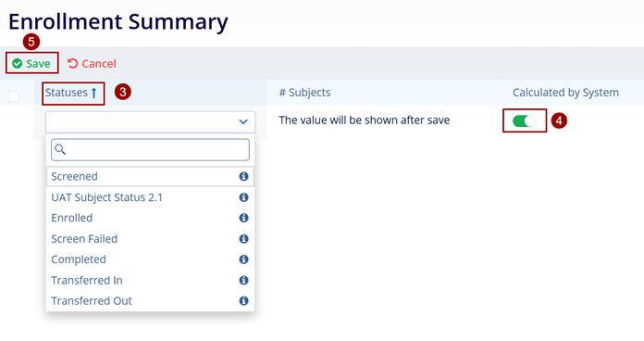
Task: Select Screened from the status list
Action: 150,176
